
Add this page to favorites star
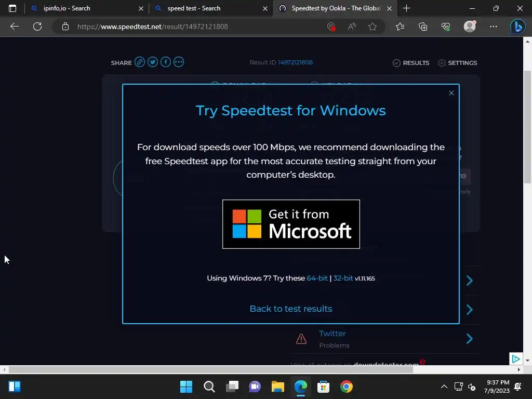(x=373, y=26)
